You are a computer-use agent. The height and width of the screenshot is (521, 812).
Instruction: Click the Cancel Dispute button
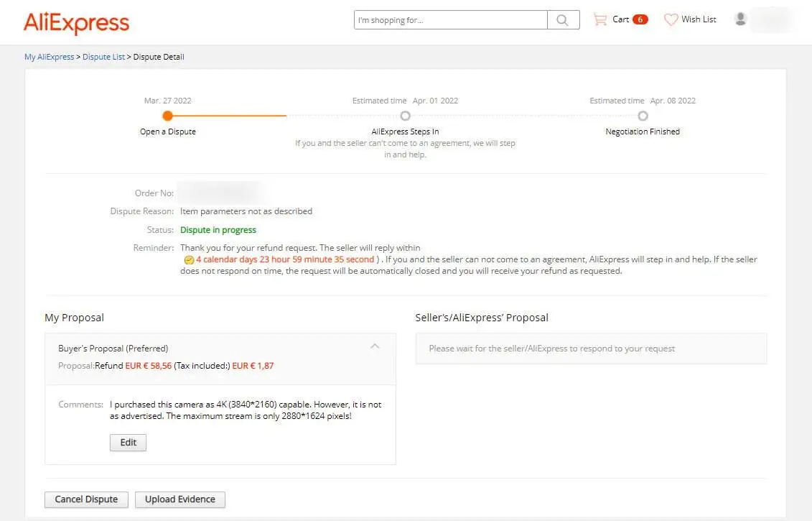pos(86,499)
